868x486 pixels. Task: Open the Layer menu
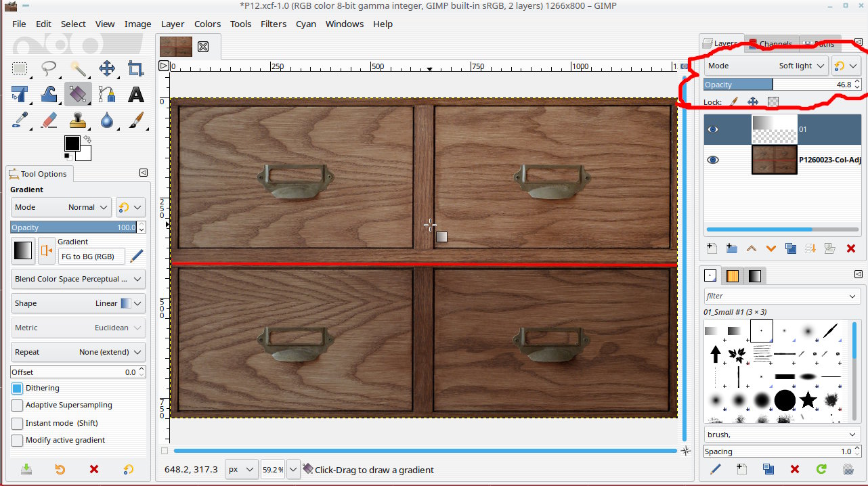(x=173, y=24)
